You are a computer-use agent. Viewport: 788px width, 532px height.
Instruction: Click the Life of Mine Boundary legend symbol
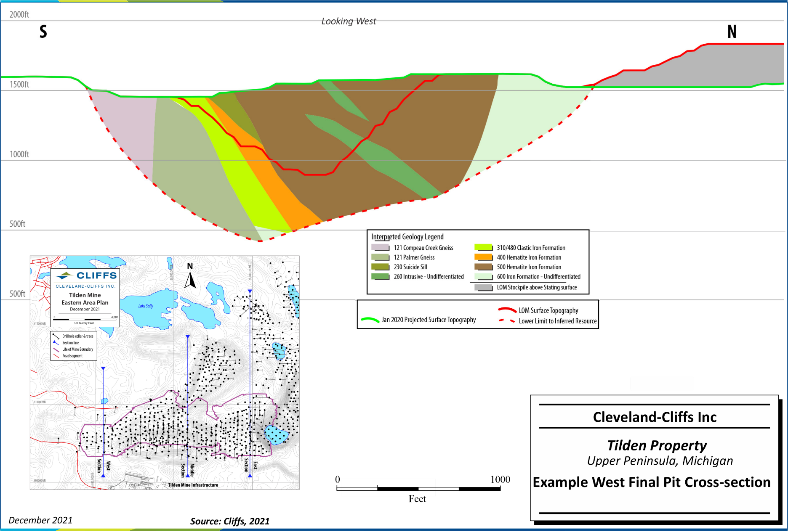(56, 349)
